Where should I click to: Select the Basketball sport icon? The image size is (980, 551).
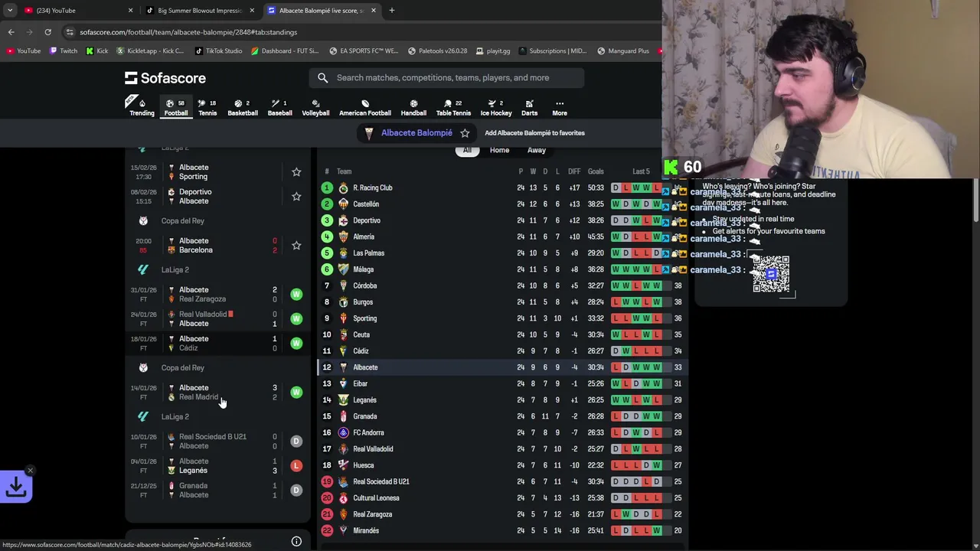point(243,107)
